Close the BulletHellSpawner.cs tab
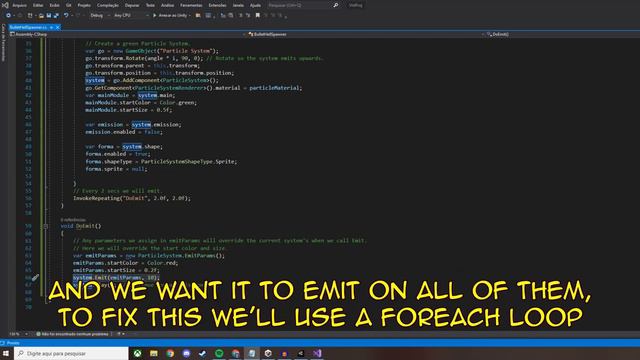The image size is (640, 360). tap(58, 27)
